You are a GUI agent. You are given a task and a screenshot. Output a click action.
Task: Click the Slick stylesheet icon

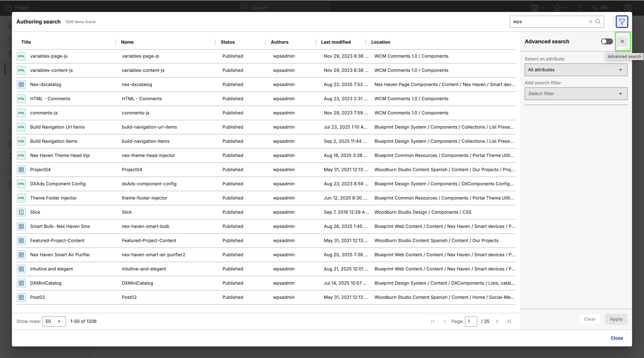[21, 212]
